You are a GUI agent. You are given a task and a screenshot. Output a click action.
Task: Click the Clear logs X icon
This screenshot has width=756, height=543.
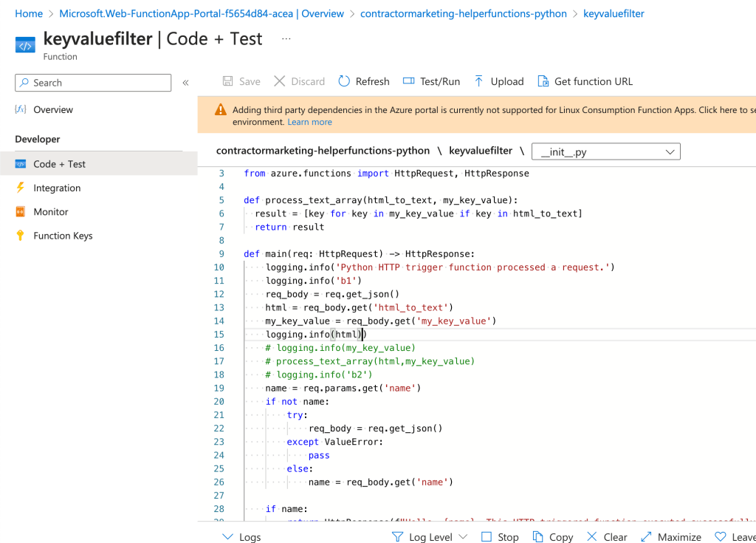pos(592,537)
